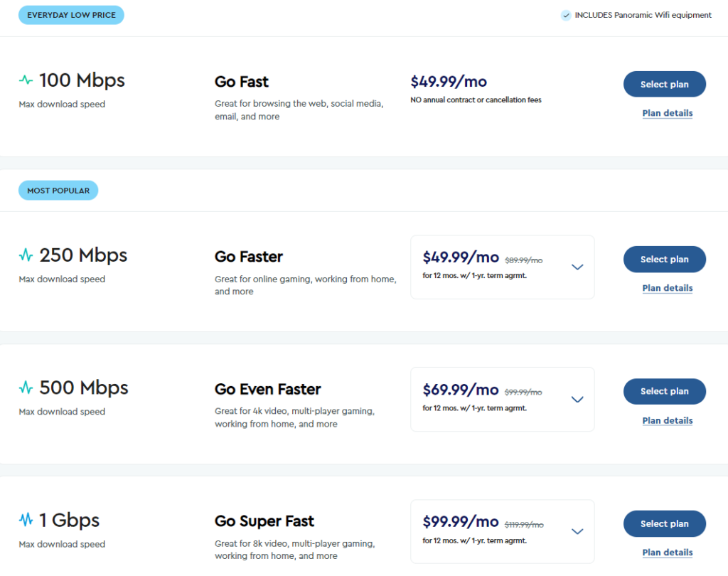The width and height of the screenshot is (728, 576).
Task: Click Max download speed under 100 Mbps
Action: coord(62,104)
